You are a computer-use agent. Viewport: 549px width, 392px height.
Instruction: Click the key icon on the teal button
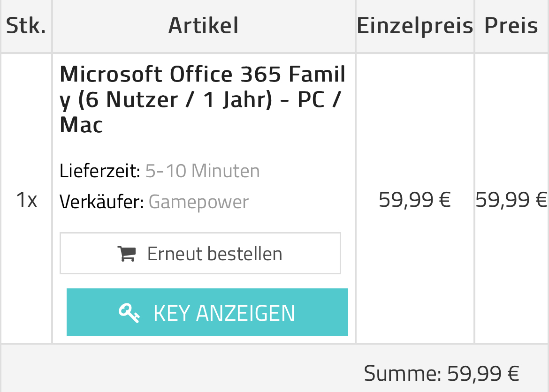point(129,313)
